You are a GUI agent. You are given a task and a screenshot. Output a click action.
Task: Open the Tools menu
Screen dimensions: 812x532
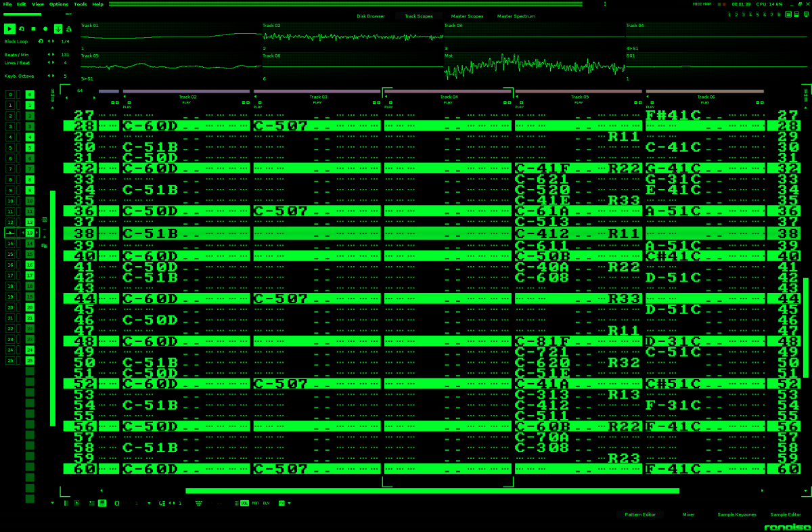(x=81, y=4)
